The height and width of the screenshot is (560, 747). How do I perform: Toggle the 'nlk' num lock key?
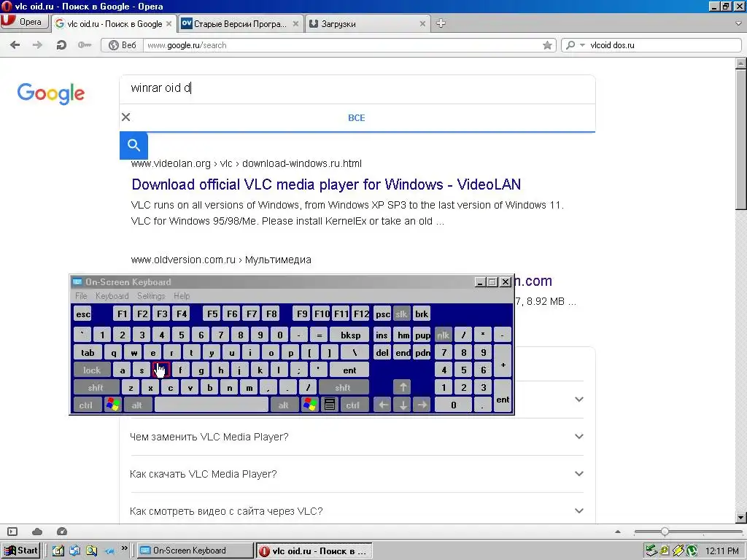coord(443,335)
